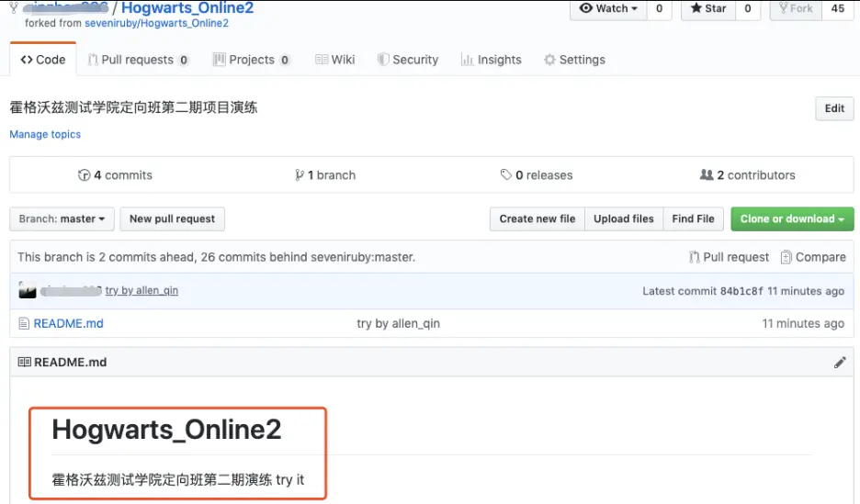Image resolution: width=860 pixels, height=504 pixels.
Task: Open the stargazers count link
Action: tap(748, 9)
